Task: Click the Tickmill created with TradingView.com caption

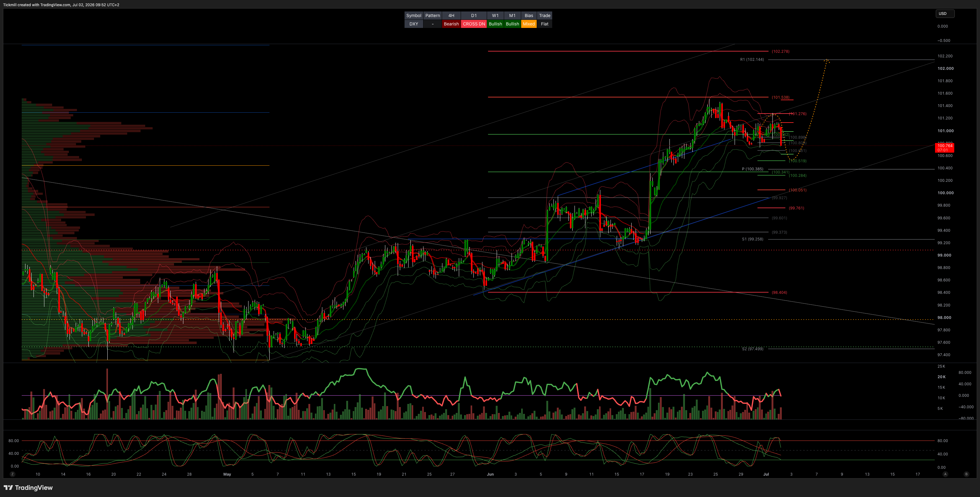Action: point(61,5)
